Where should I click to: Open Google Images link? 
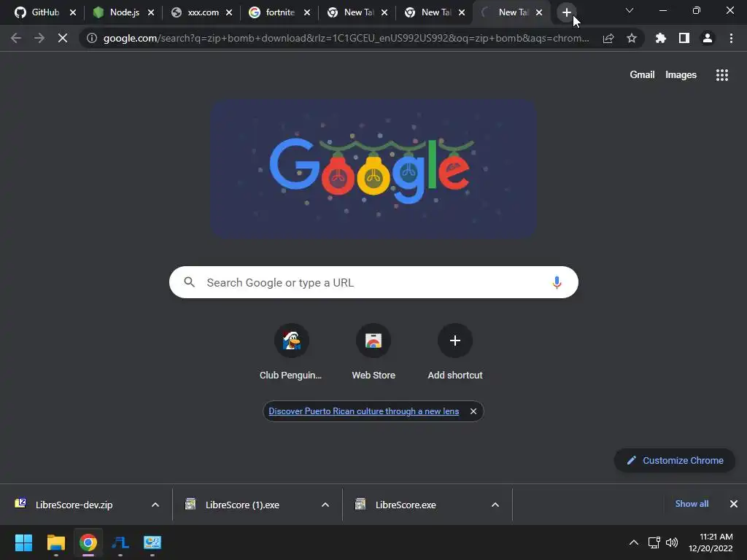(681, 75)
